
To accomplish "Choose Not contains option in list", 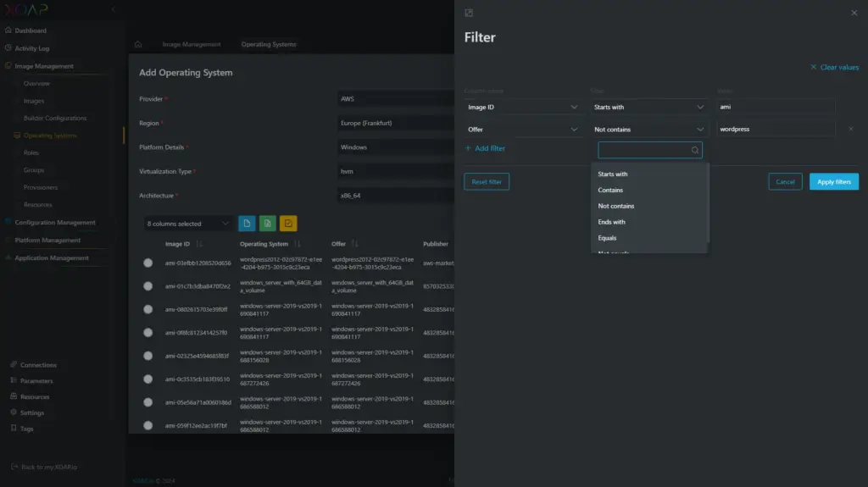I will 649,206.
